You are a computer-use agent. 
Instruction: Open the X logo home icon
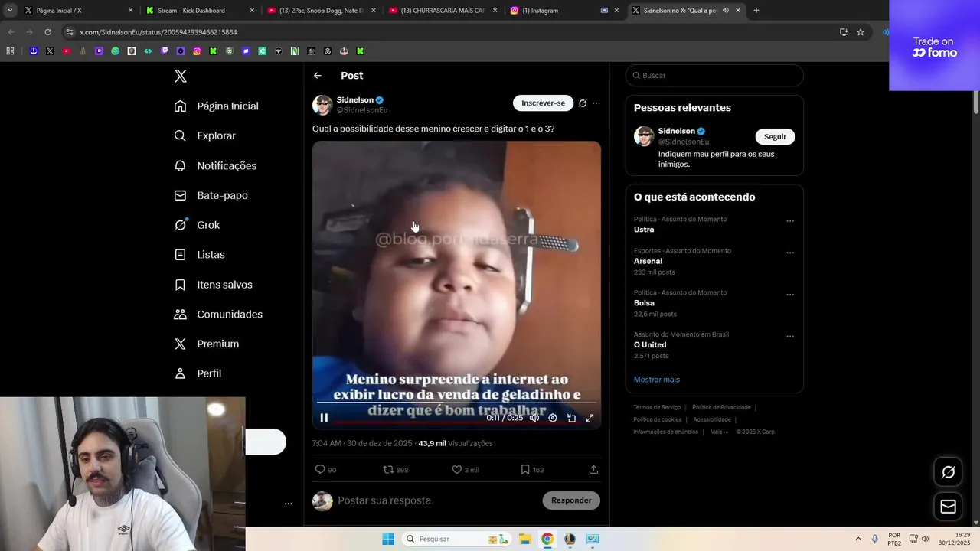pos(180,76)
